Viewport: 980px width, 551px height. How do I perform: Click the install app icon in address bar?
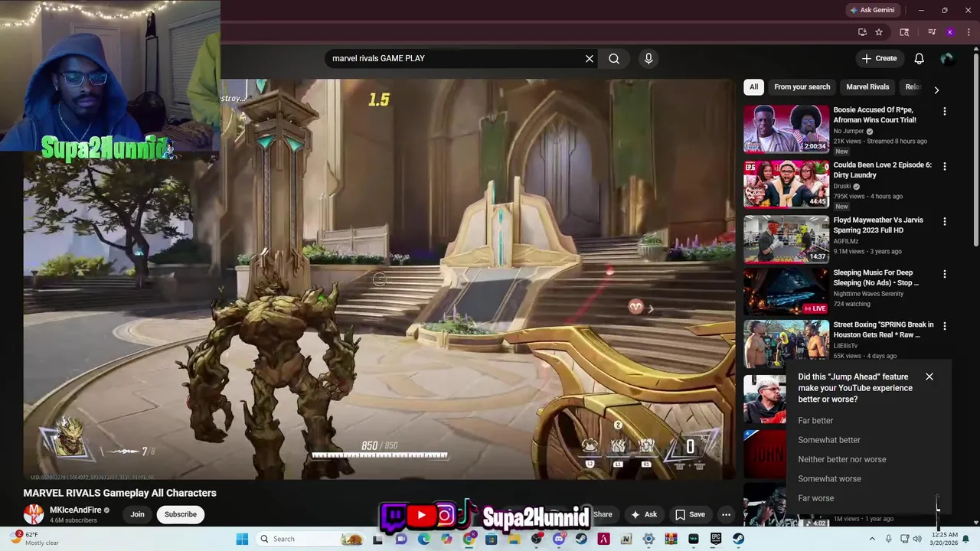point(862,32)
